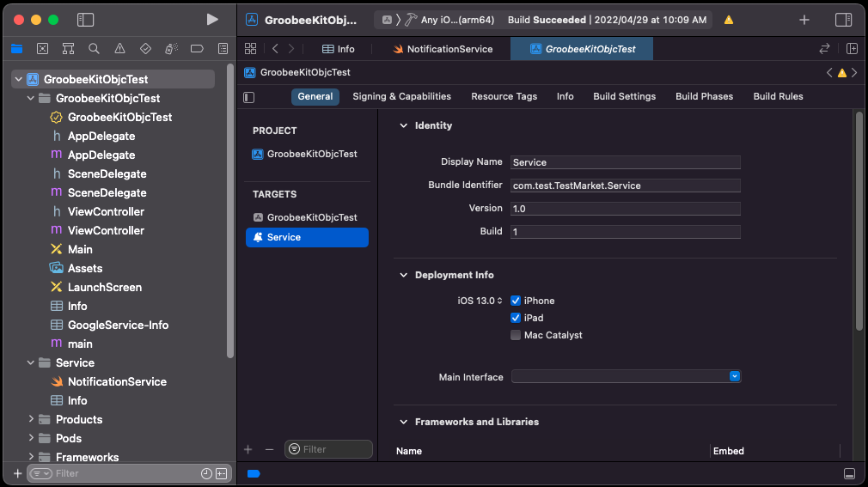Run the project with the Play button
Image resolution: width=868 pixels, height=487 pixels.
212,20
